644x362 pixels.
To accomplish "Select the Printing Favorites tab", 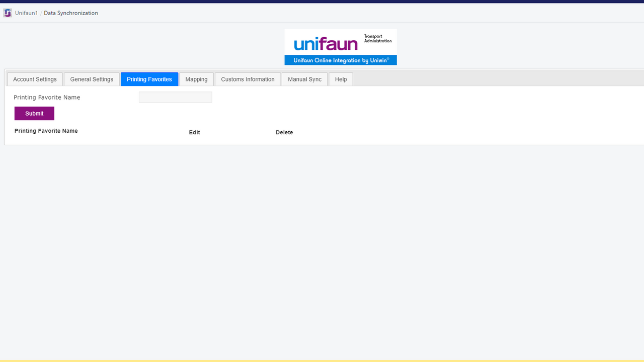I will coord(149,79).
